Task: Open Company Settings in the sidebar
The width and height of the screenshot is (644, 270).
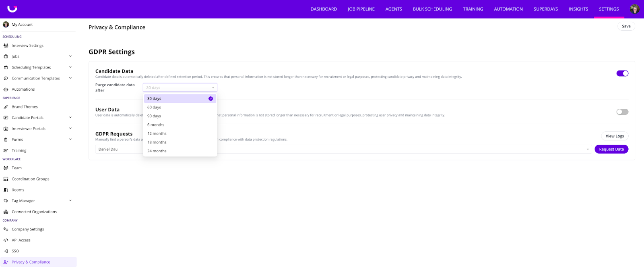Action: [28, 229]
